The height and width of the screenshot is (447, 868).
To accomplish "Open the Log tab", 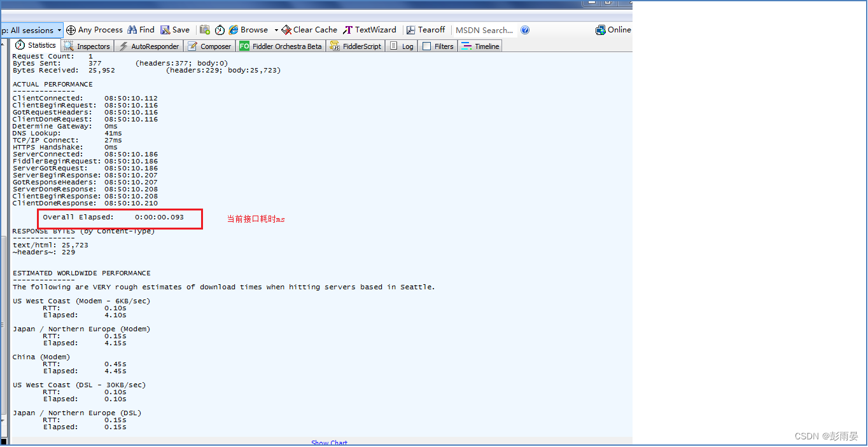I will [402, 46].
